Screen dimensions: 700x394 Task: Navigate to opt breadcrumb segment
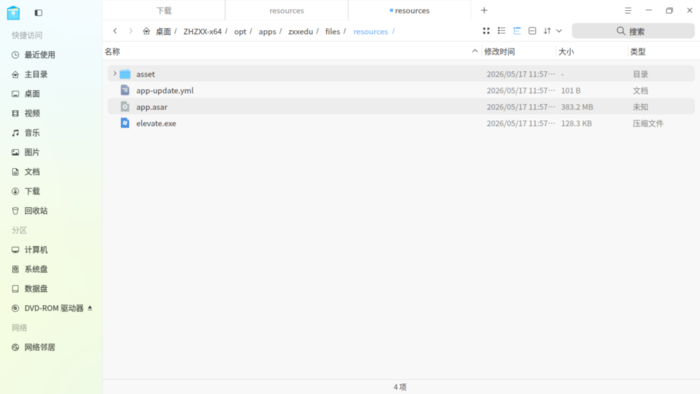(240, 32)
